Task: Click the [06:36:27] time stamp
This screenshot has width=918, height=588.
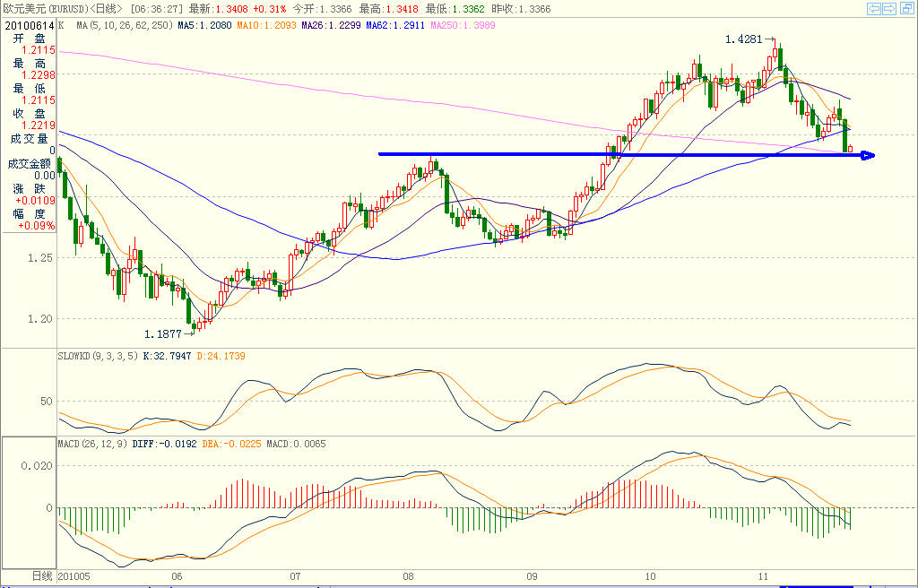Action: pos(156,9)
